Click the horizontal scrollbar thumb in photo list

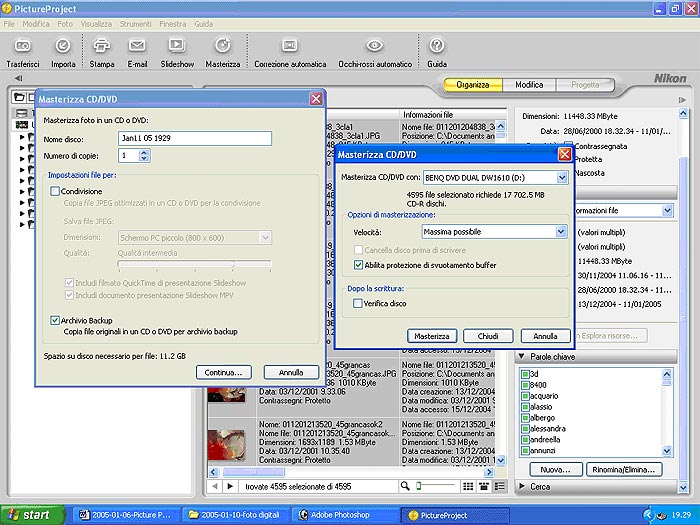pos(253,472)
